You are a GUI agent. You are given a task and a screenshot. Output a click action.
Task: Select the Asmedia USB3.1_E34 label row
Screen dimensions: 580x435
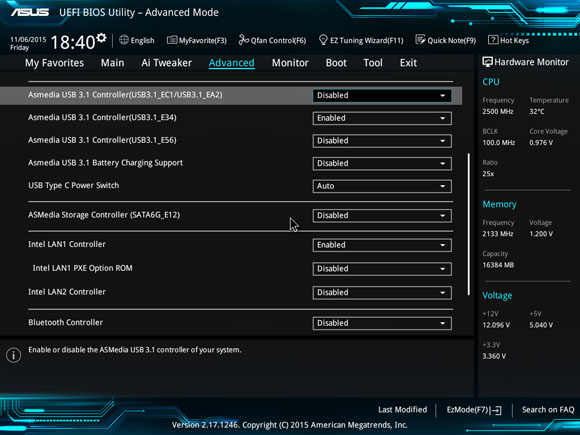pyautogui.click(x=102, y=118)
